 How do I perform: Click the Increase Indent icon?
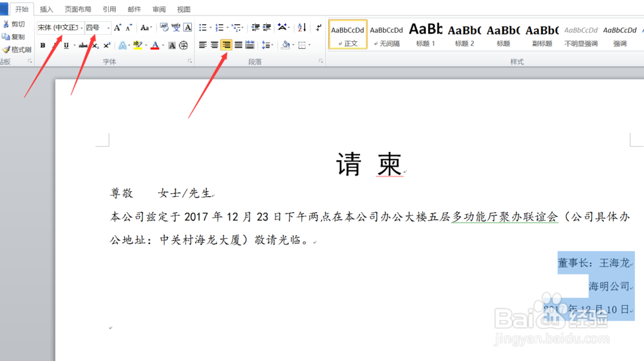click(267, 28)
